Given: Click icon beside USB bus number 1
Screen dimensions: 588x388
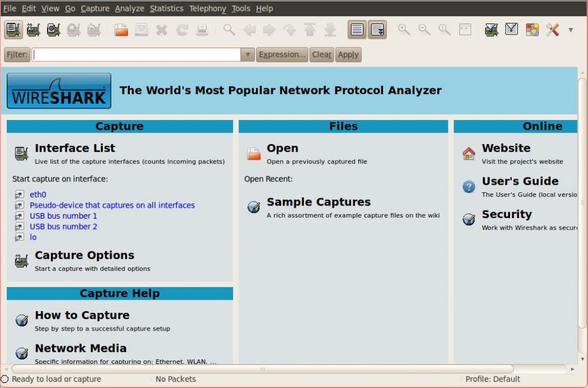Looking at the screenshot, I should pos(19,216).
